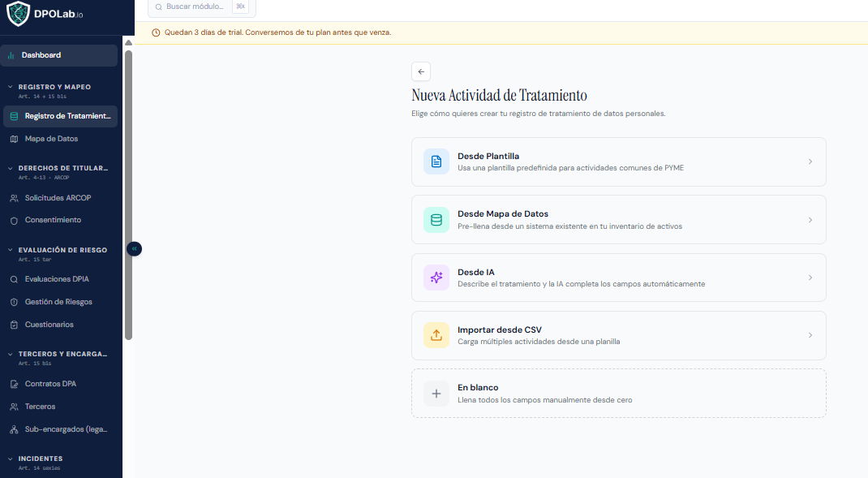
Task: Go back with the arrow button
Action: tap(421, 71)
